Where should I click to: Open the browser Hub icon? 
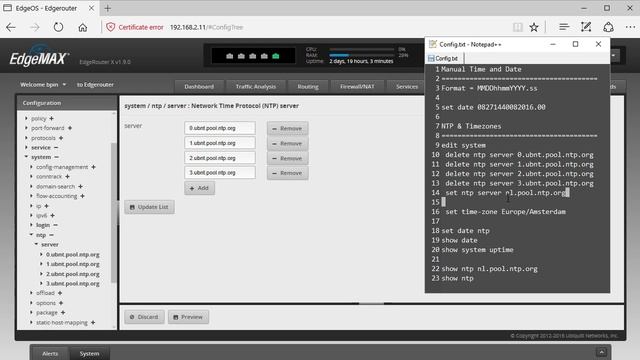coord(564,27)
